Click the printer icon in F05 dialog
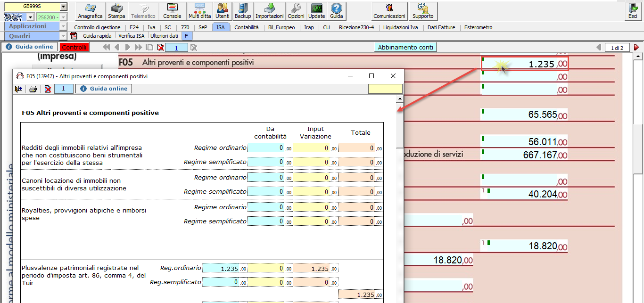The width and height of the screenshot is (644, 303). (x=33, y=89)
